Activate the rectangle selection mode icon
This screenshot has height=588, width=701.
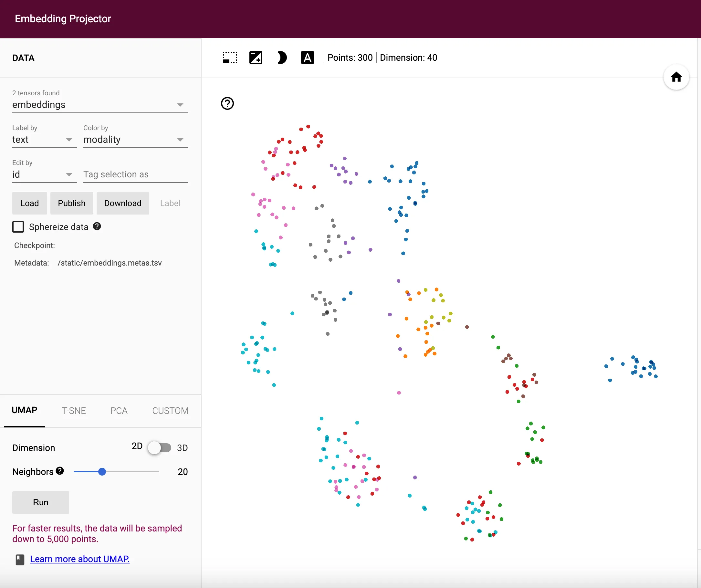click(230, 58)
